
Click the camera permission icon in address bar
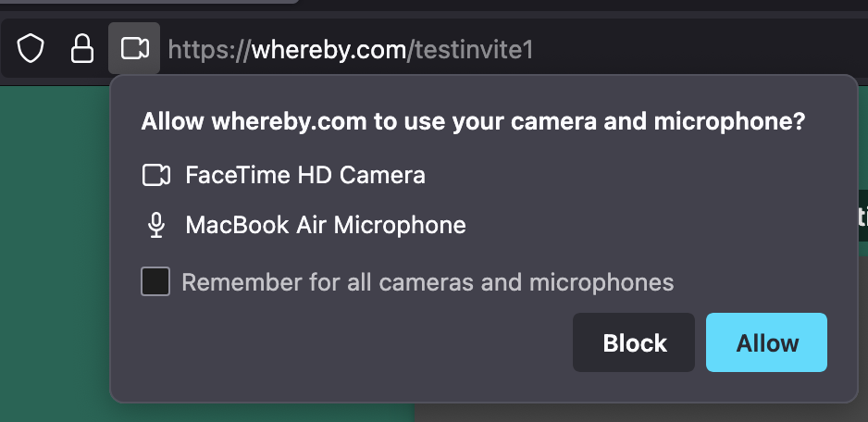[x=134, y=48]
